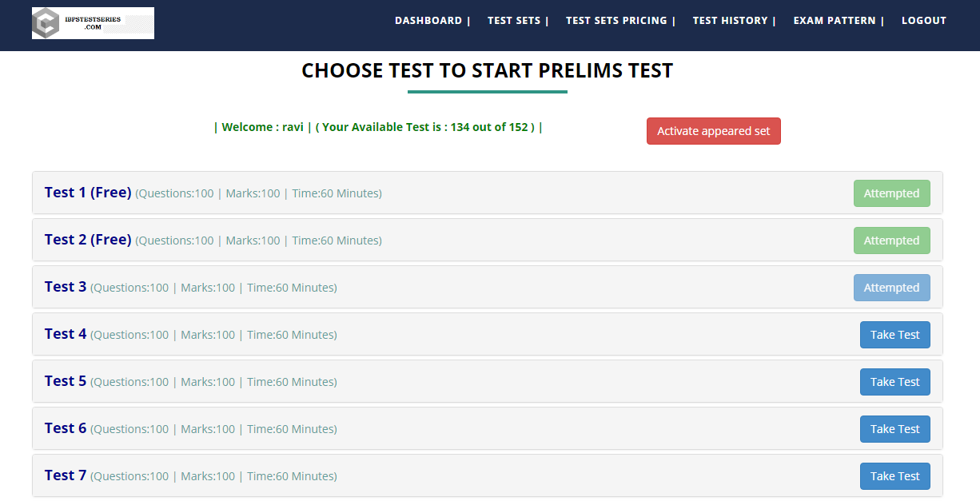Start Test 6 with Take Test
The width and height of the screenshot is (980, 501).
tap(894, 429)
